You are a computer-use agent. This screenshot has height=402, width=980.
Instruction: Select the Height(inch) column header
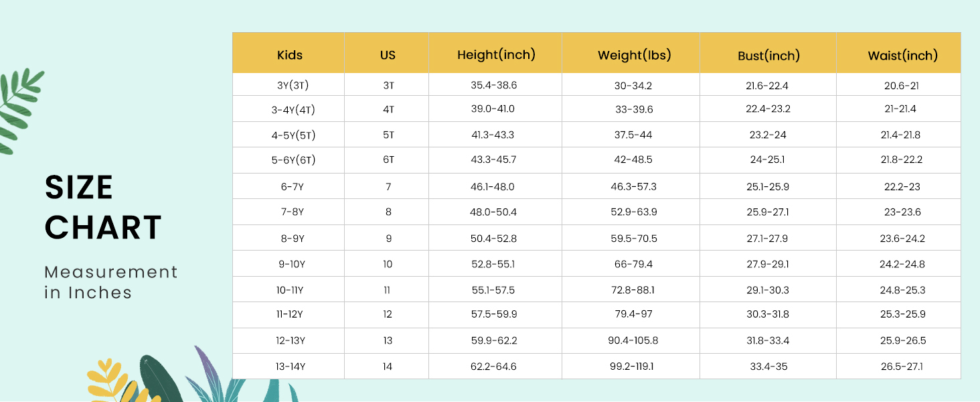click(x=496, y=55)
